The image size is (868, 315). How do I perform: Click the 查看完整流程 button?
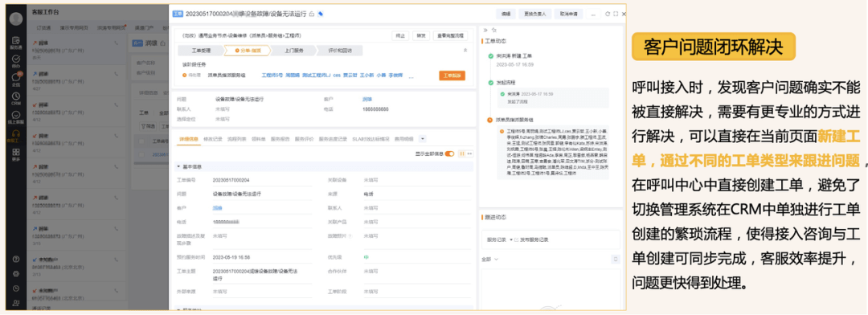coord(451,35)
